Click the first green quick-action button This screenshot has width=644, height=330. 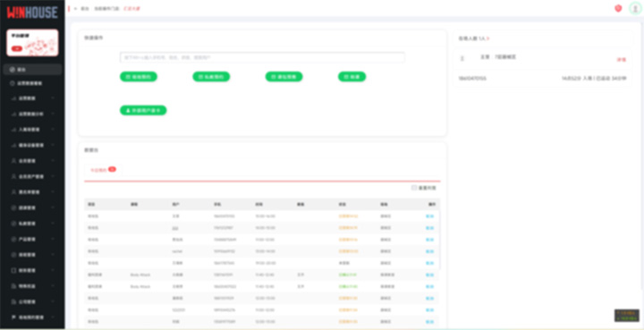pos(139,77)
